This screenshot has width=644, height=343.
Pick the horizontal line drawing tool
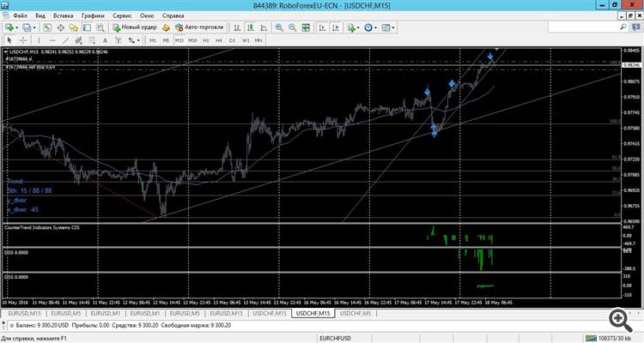point(52,40)
